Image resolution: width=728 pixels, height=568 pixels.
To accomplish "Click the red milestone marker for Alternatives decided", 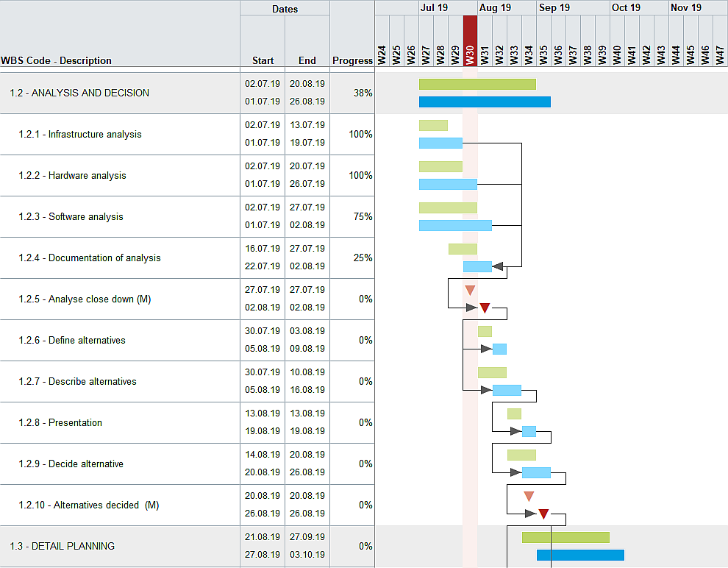I will 544,514.
